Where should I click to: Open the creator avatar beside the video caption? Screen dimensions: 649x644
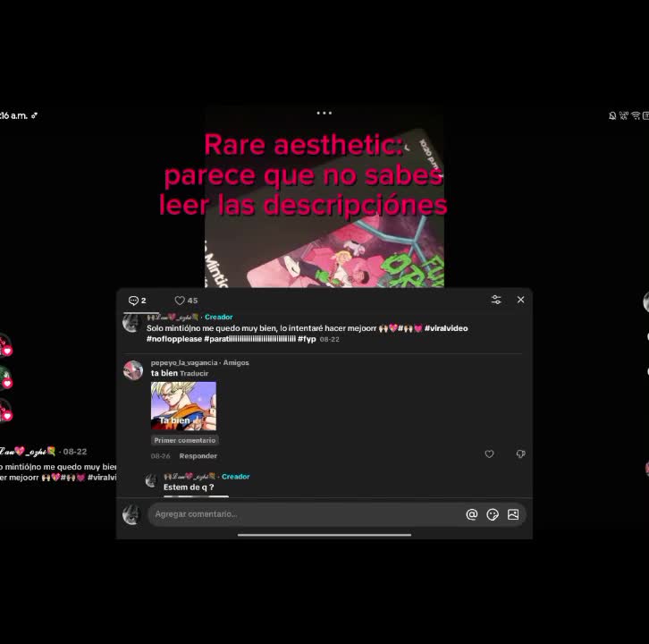131,323
